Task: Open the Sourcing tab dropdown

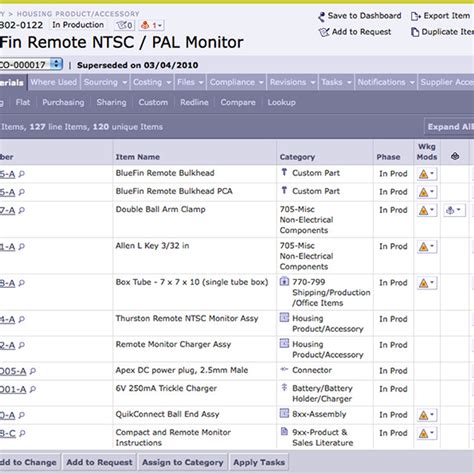Action: click(x=124, y=83)
